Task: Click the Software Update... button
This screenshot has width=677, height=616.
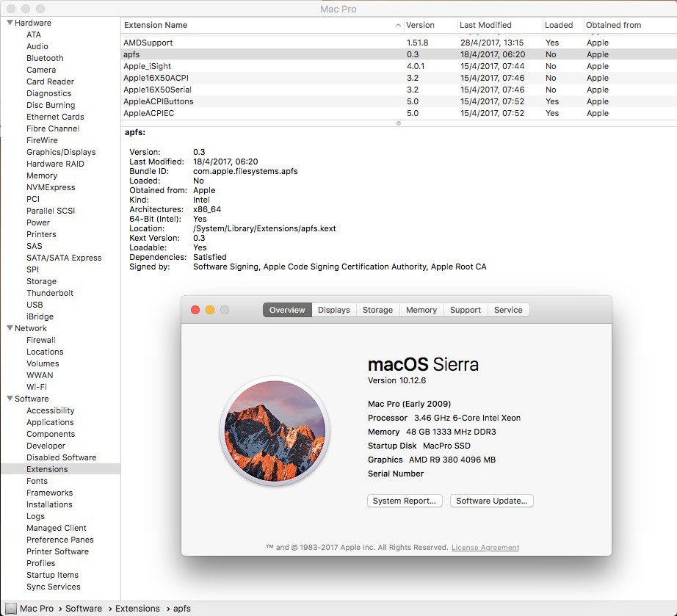Action: (492, 501)
